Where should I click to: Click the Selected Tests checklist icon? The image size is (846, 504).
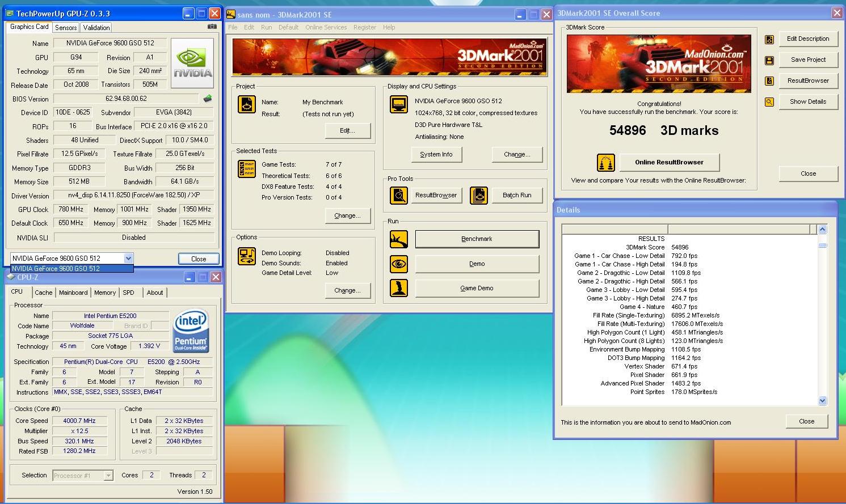246,168
